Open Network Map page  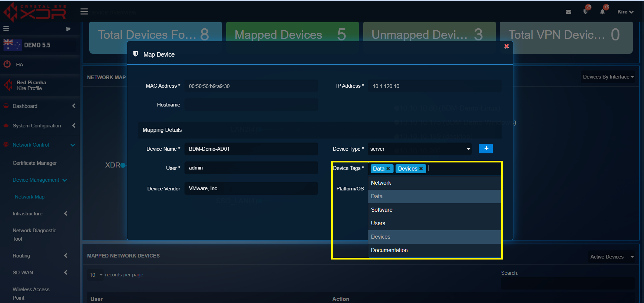[x=30, y=197]
